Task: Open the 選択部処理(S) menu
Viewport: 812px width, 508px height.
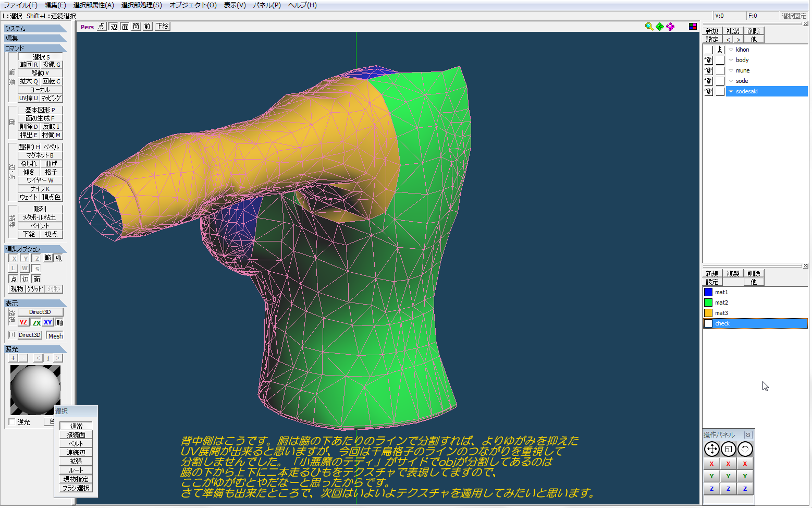Action: (141, 5)
